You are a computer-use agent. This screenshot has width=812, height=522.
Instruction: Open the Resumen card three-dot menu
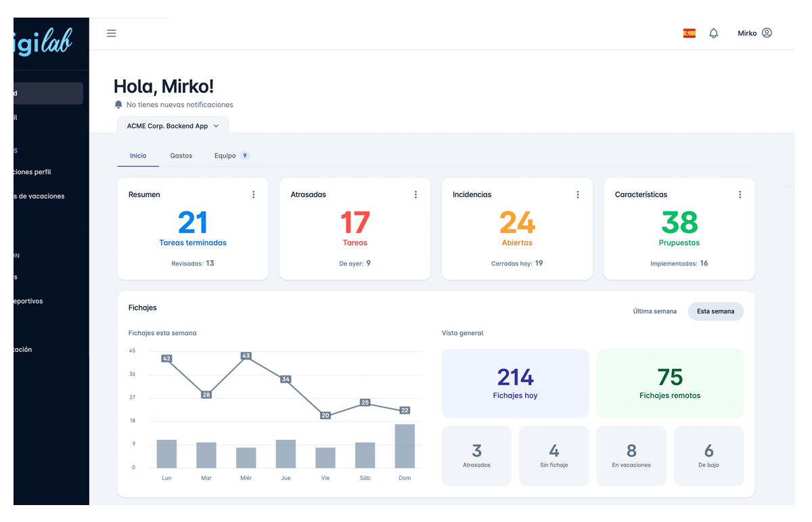[254, 195]
